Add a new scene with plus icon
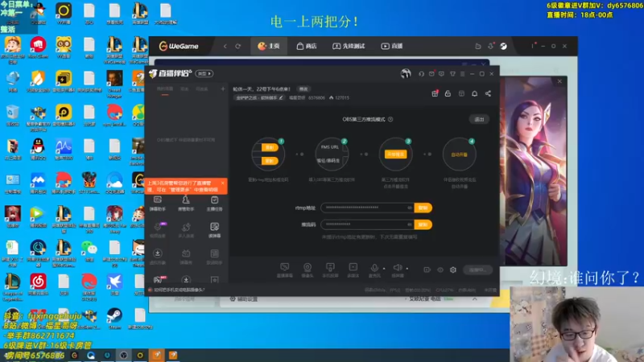644x362 pixels. tap(223, 88)
